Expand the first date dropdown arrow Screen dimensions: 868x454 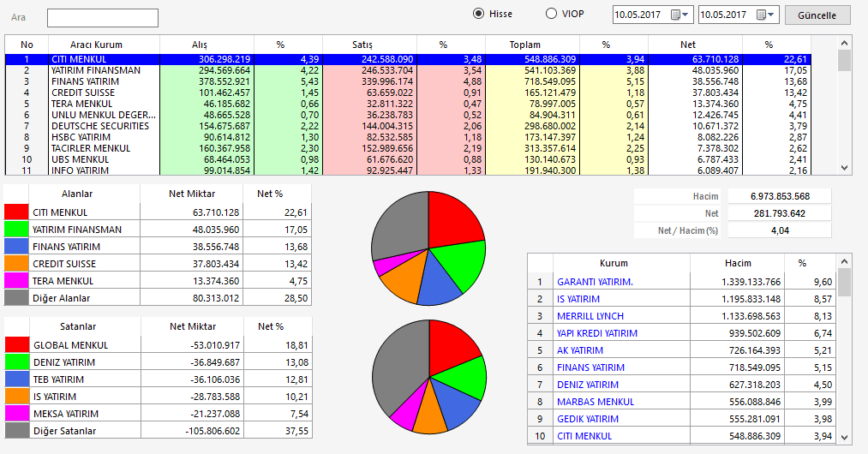pos(685,15)
